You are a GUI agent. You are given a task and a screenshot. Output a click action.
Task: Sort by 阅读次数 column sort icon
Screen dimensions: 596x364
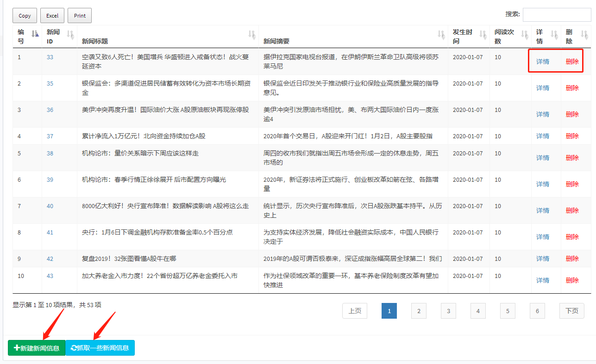[525, 34]
